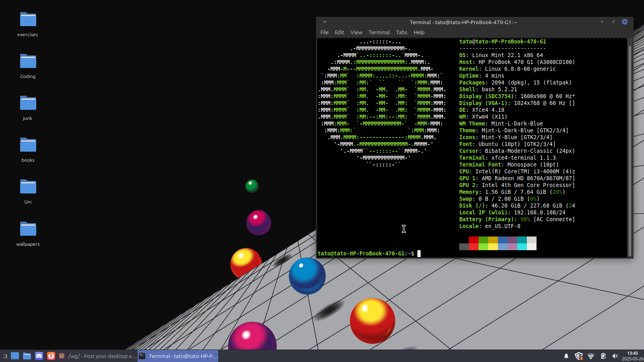Viewport: 644px width, 362px height.
Task: Open the notifications bell in the tray
Action: pos(566,356)
